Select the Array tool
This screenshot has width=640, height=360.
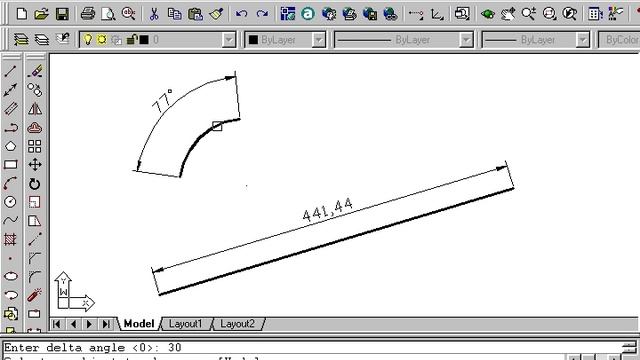coord(35,146)
